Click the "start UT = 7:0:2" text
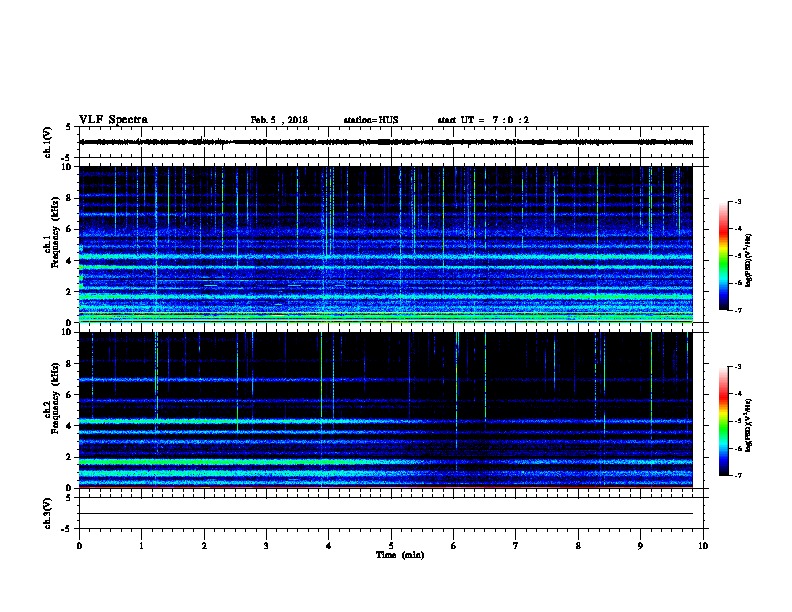The image size is (792, 612). (483, 120)
